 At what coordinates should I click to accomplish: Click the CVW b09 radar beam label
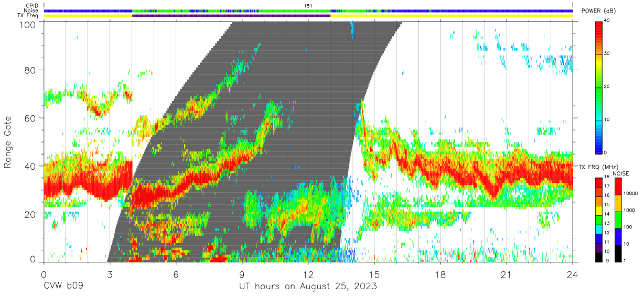[63, 286]
